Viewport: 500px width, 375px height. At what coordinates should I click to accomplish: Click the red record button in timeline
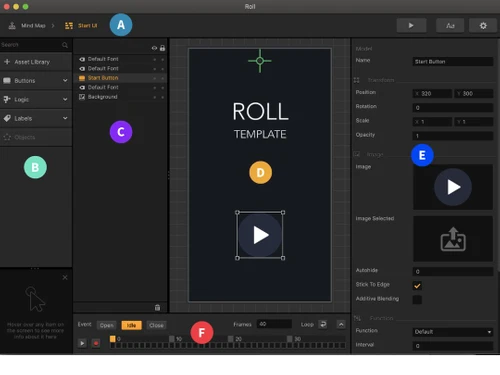(96, 343)
